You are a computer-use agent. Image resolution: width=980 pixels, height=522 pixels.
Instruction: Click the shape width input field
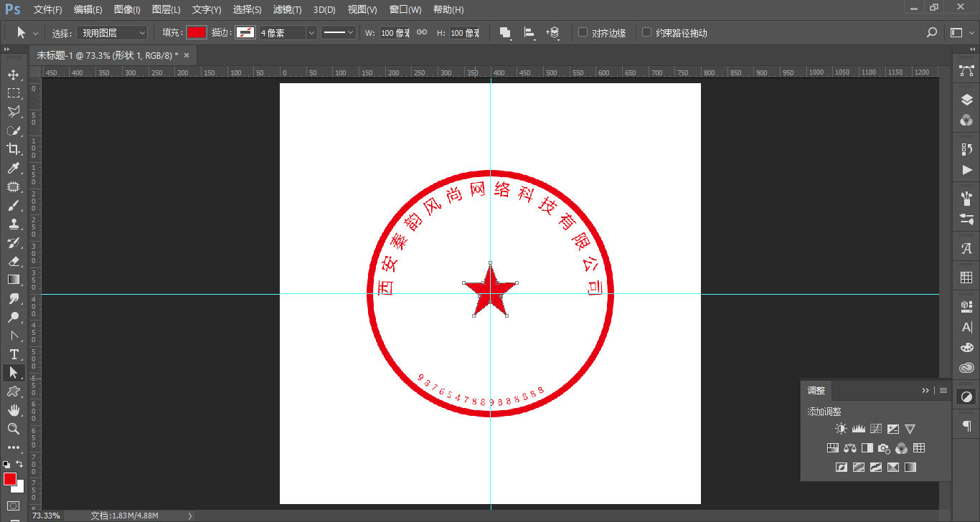tap(395, 33)
